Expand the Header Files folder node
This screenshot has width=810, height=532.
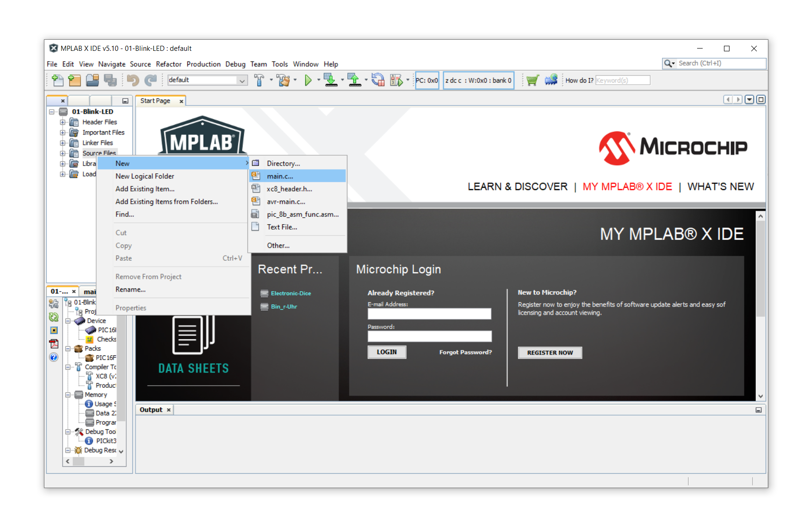62,122
